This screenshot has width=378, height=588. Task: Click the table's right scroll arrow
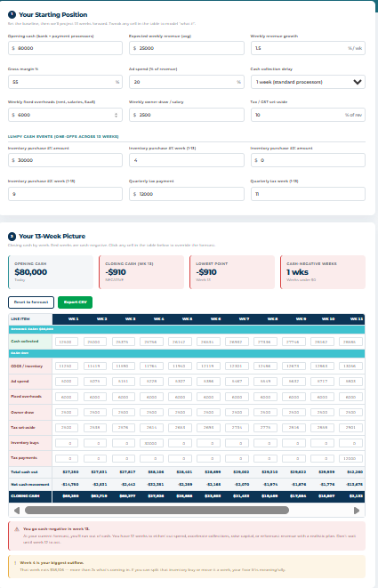click(x=357, y=511)
